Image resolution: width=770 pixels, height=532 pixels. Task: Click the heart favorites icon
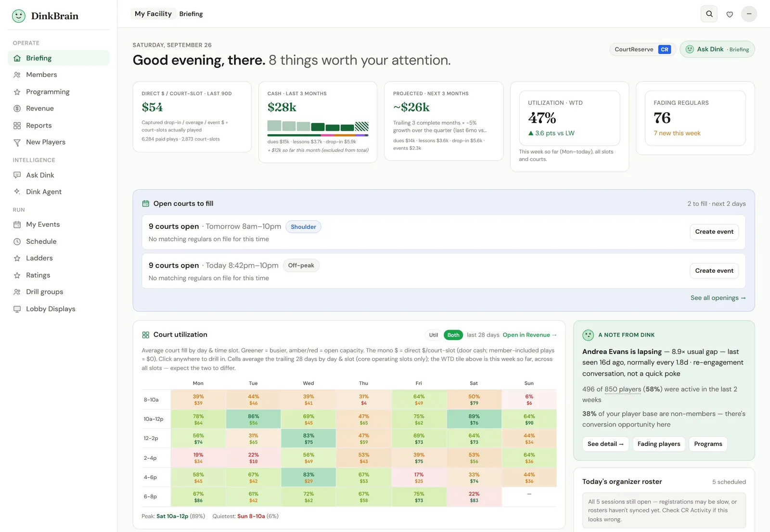pyautogui.click(x=730, y=14)
